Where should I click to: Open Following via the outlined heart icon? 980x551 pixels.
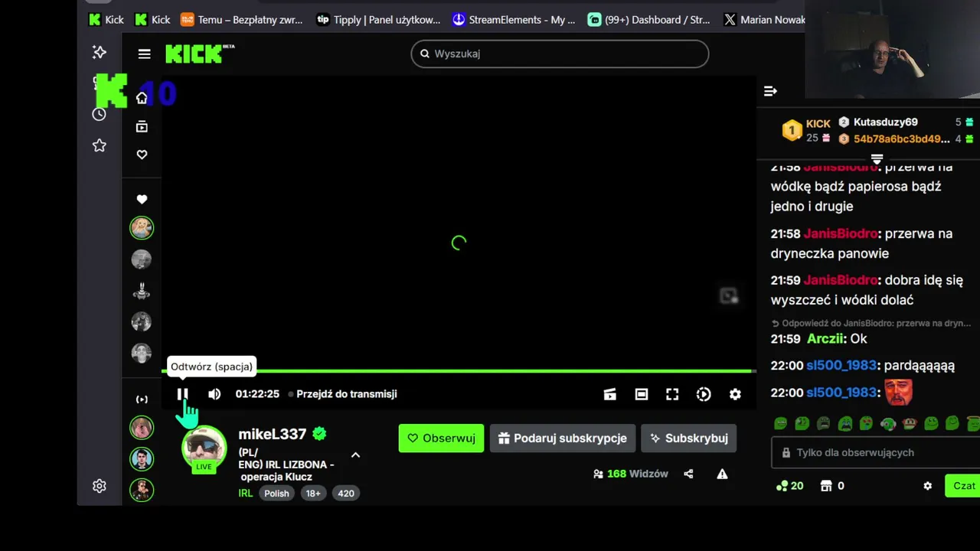click(142, 155)
